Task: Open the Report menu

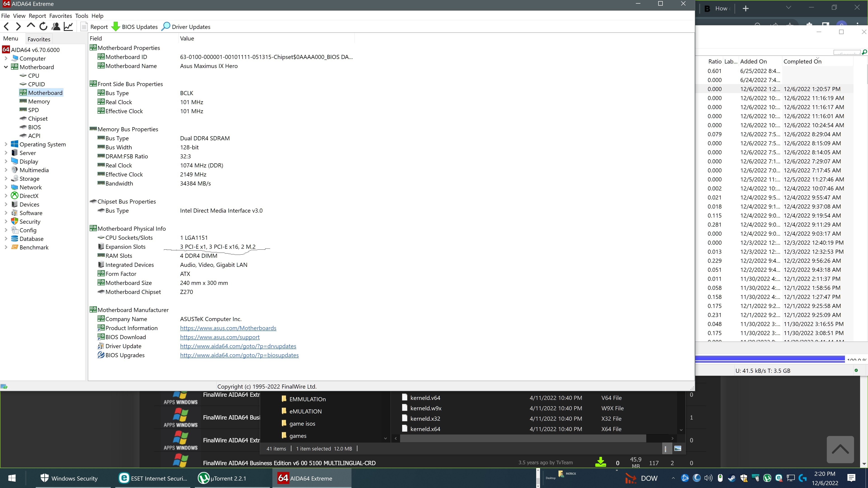Action: 37,16
